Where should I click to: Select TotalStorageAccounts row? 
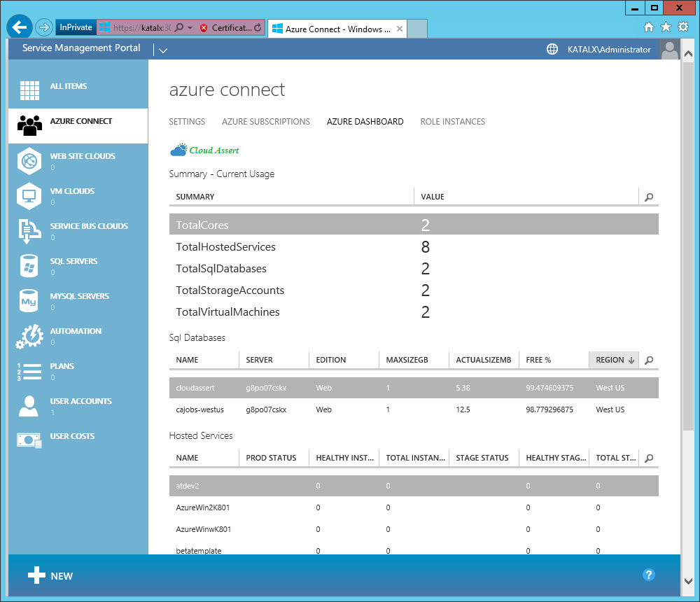[x=414, y=290]
